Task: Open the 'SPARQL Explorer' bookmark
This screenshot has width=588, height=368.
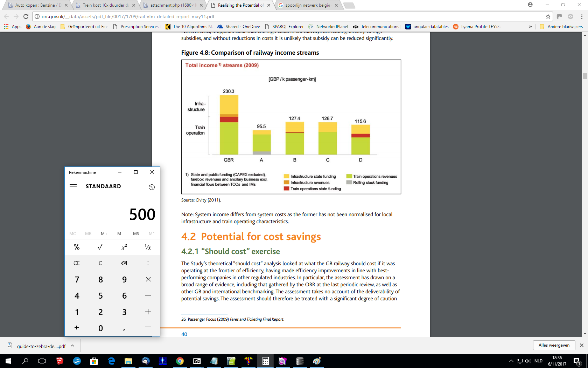Action: point(285,27)
